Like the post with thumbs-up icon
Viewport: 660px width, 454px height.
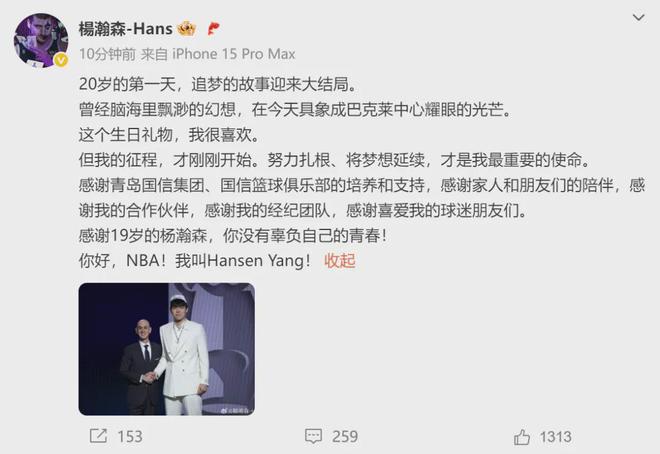(x=522, y=437)
